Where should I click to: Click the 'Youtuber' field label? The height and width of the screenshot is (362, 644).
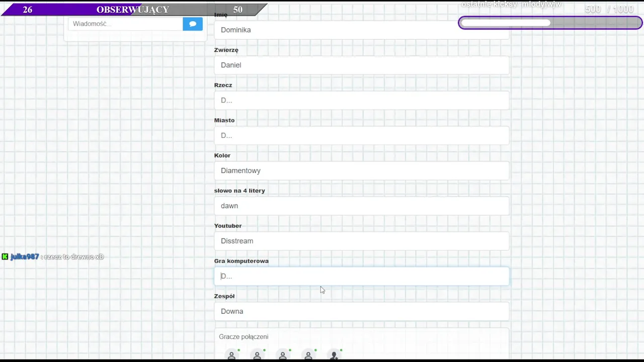(228, 226)
